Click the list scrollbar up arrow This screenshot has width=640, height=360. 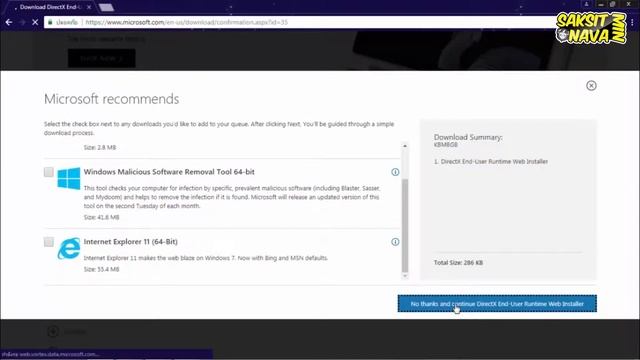[405, 146]
